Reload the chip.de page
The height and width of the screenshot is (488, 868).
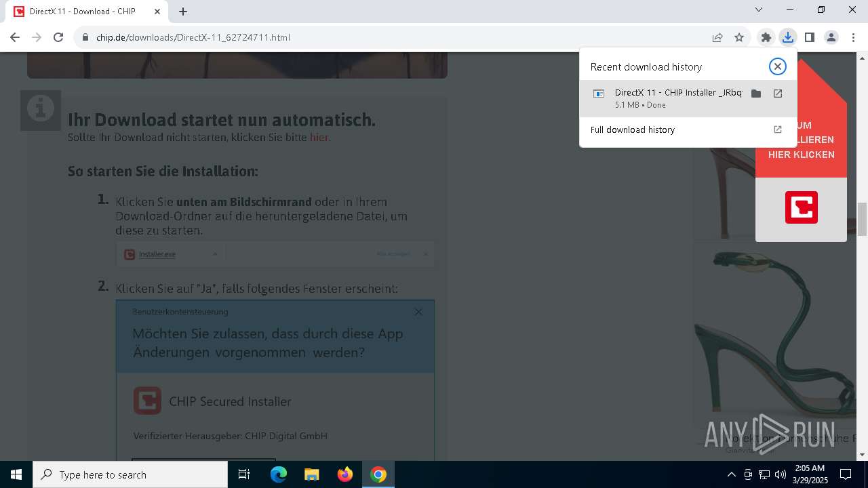58,37
